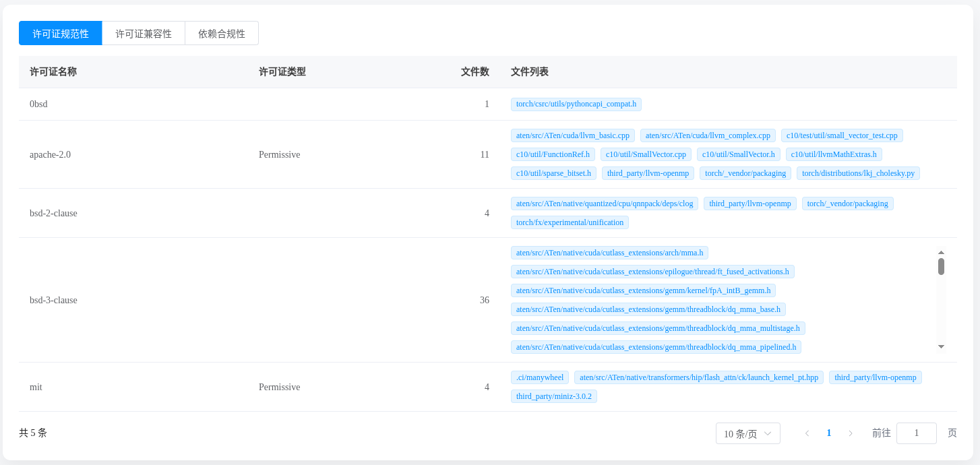Select the third_party/miniz-3.0.2 tag
Screen dimensions: 980x465
pyautogui.click(x=553, y=396)
